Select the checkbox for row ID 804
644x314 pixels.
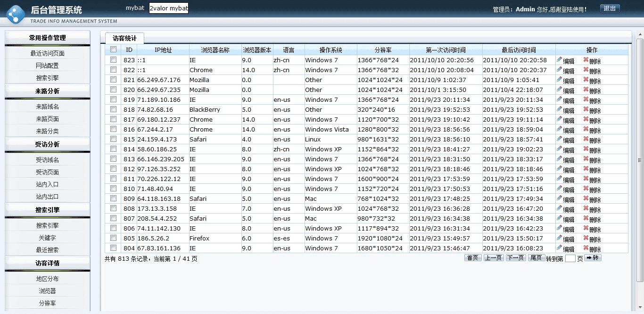pos(113,248)
